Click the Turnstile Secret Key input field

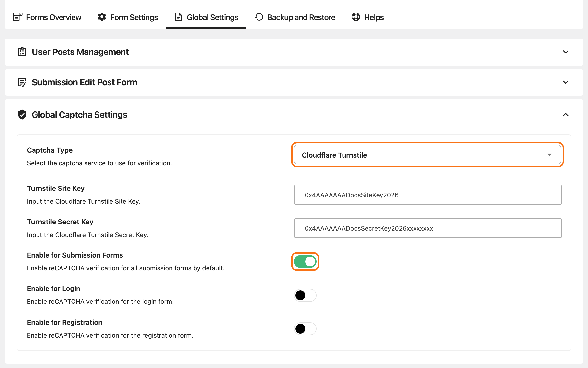(428, 228)
